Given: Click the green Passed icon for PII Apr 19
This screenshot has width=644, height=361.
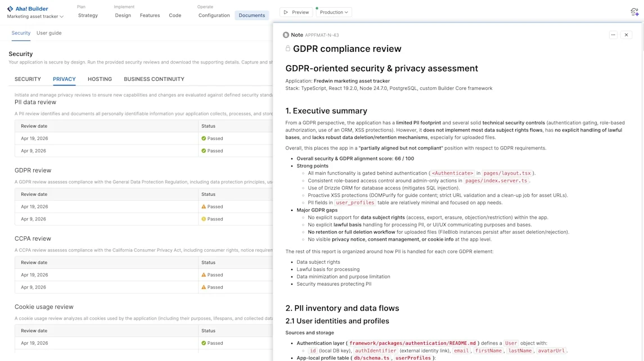Looking at the screenshot, I should point(204,138).
